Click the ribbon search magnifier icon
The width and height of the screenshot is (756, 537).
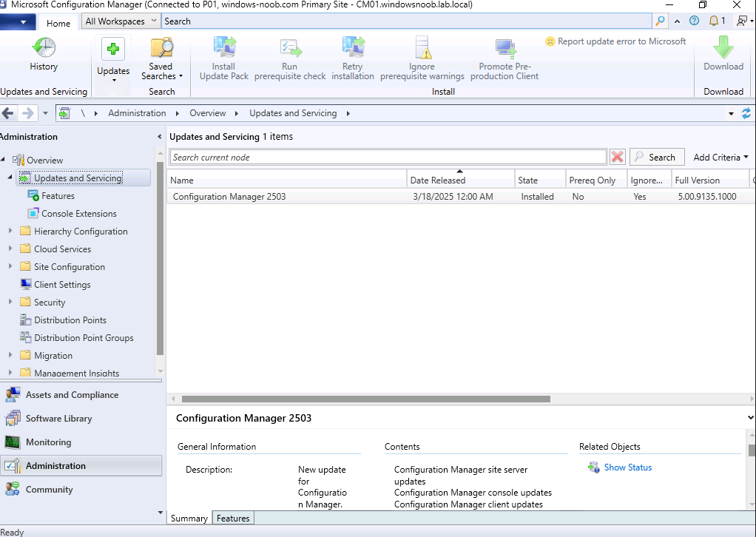pyautogui.click(x=660, y=21)
